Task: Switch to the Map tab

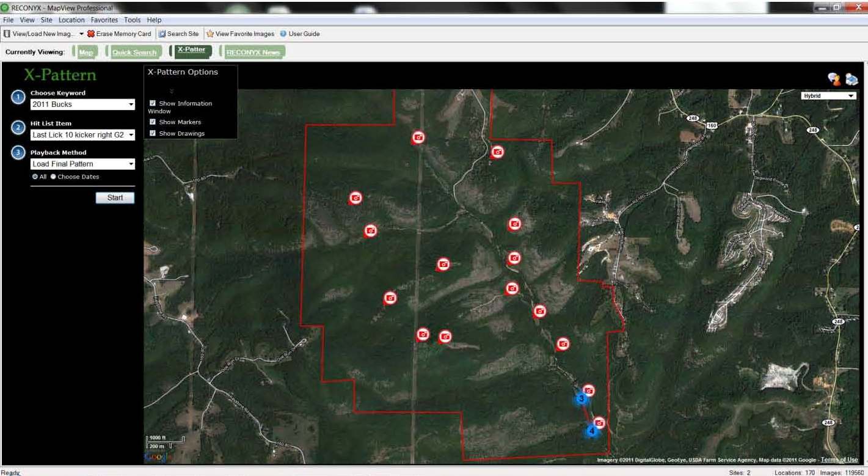Action: [86, 52]
